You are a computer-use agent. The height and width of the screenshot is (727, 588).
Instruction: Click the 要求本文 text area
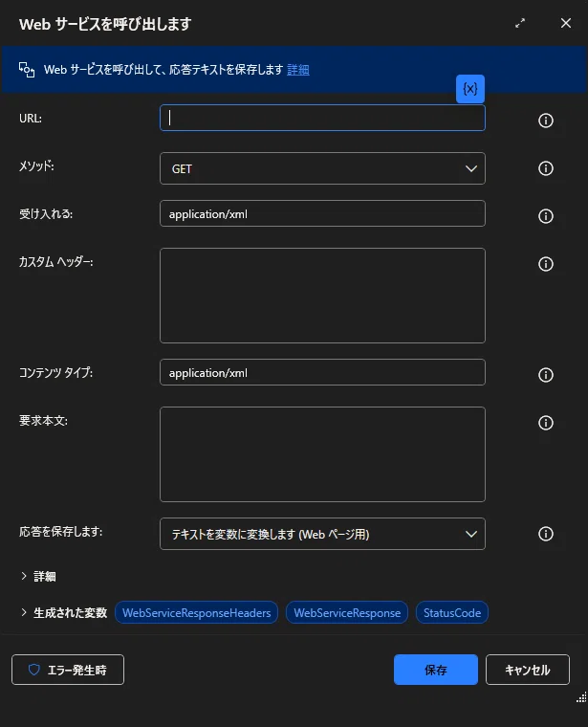[322, 454]
